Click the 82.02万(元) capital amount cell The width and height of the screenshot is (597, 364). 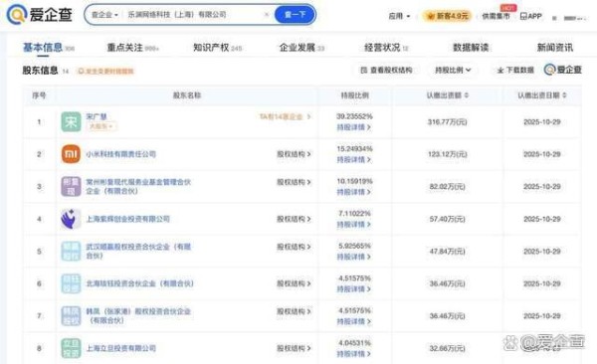tap(447, 187)
